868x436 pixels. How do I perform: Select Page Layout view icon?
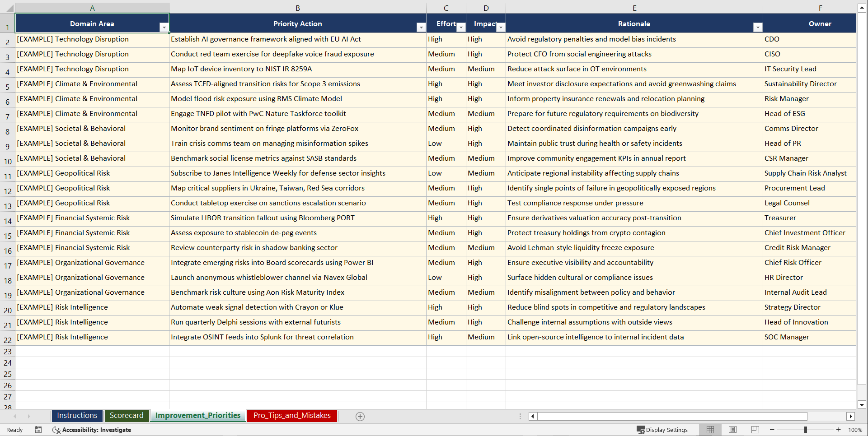tap(732, 429)
